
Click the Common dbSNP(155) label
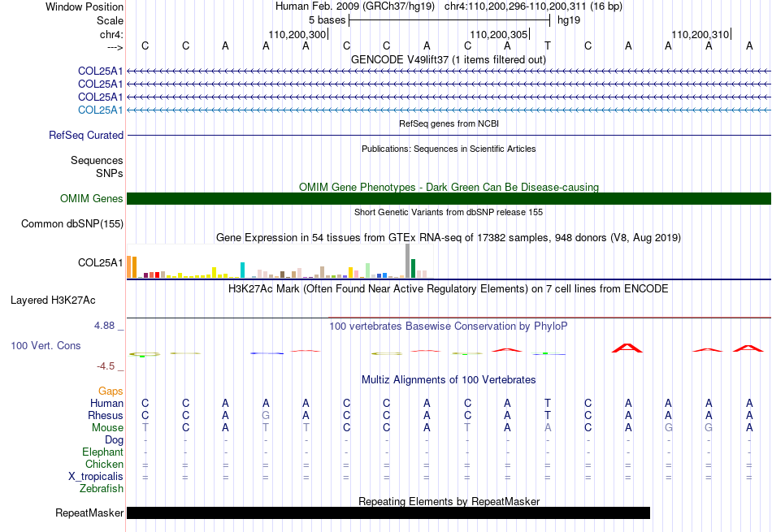72,224
